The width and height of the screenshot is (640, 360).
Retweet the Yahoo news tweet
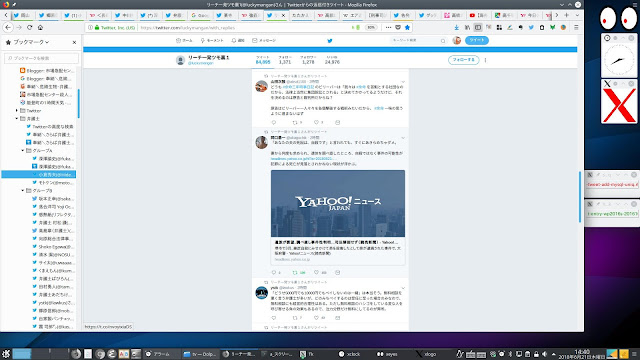pos(295,272)
